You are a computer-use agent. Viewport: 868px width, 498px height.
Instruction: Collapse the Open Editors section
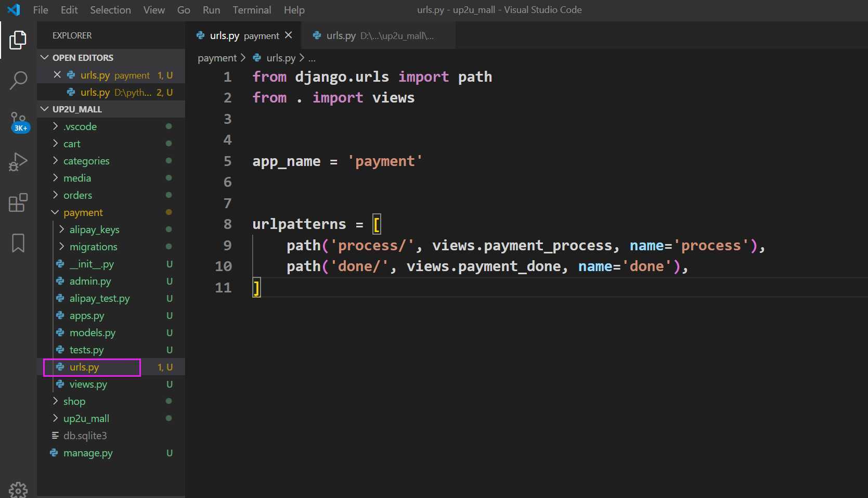coord(111,58)
